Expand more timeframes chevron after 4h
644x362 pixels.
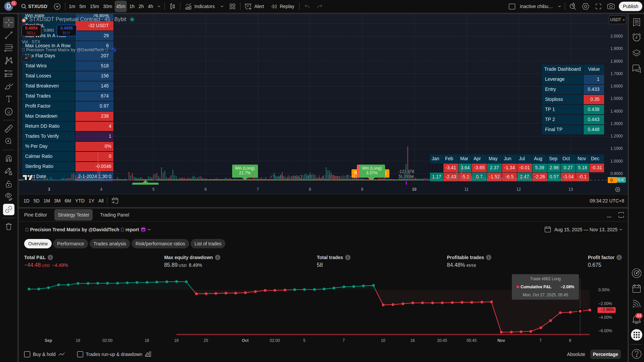click(x=159, y=6)
